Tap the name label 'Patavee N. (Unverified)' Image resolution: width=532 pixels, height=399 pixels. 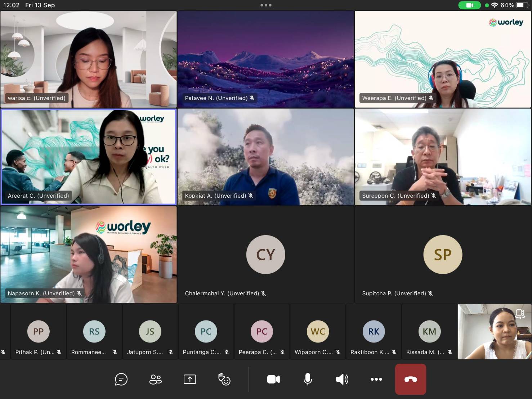[x=216, y=98]
